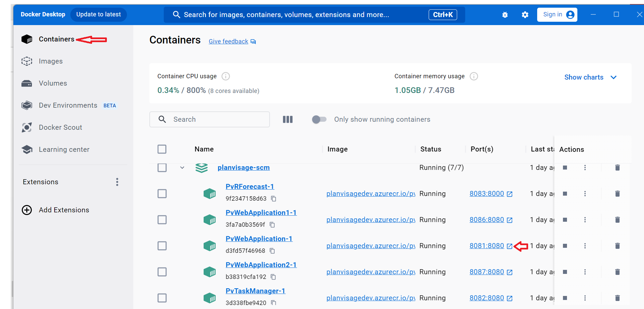Screen dimensions: 644x309
Task: Delete the PvWebApplication2-1 container
Action: coord(618,272)
